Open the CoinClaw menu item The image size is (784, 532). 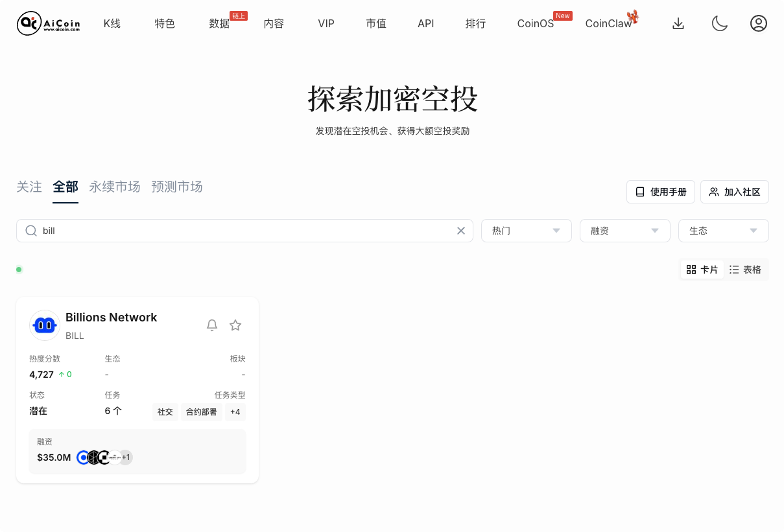(x=608, y=23)
